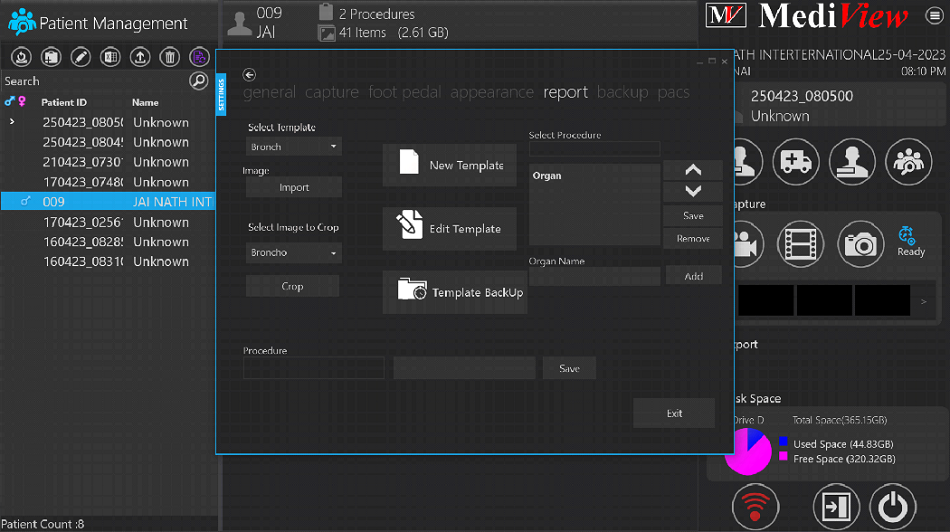950x532 pixels.
Task: Click the ambulance emergency patient icon
Action: click(796, 162)
